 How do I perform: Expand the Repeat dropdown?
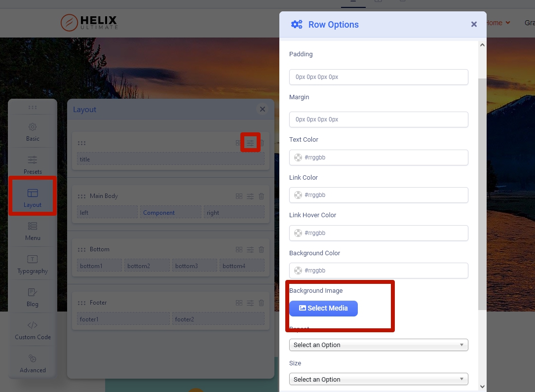379,345
